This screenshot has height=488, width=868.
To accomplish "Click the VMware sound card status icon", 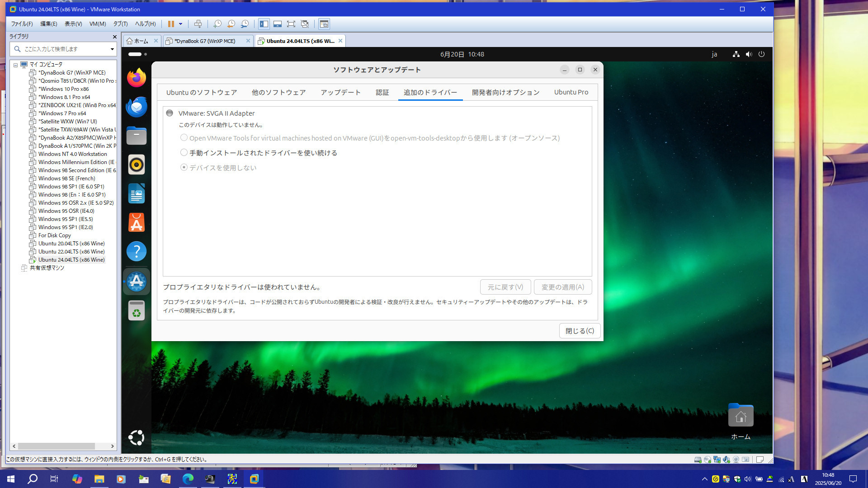I will [x=726, y=460].
